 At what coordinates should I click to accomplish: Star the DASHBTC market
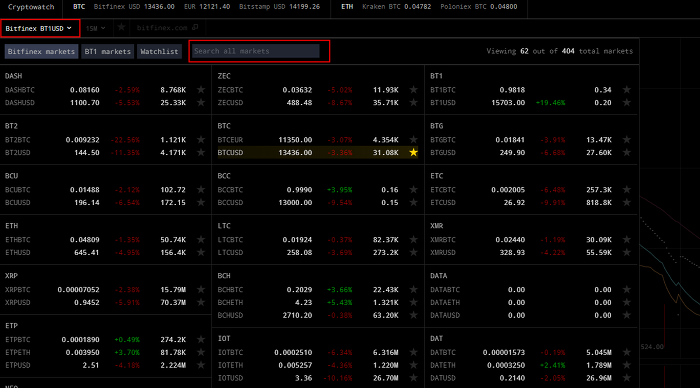pyautogui.click(x=201, y=90)
